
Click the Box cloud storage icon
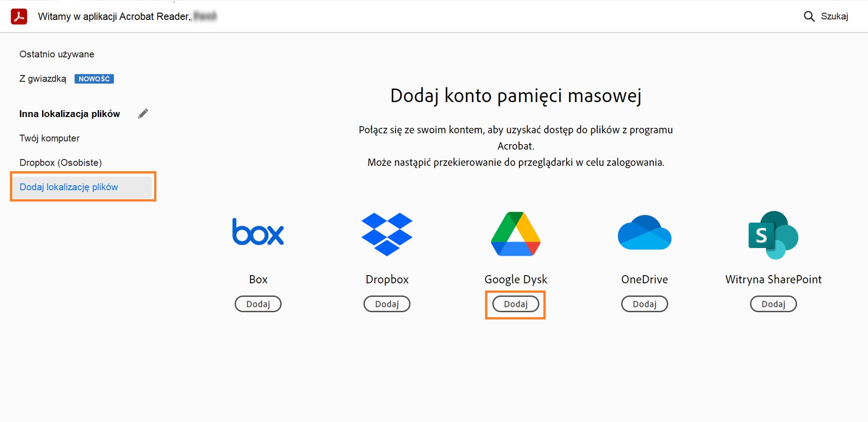[x=258, y=232]
